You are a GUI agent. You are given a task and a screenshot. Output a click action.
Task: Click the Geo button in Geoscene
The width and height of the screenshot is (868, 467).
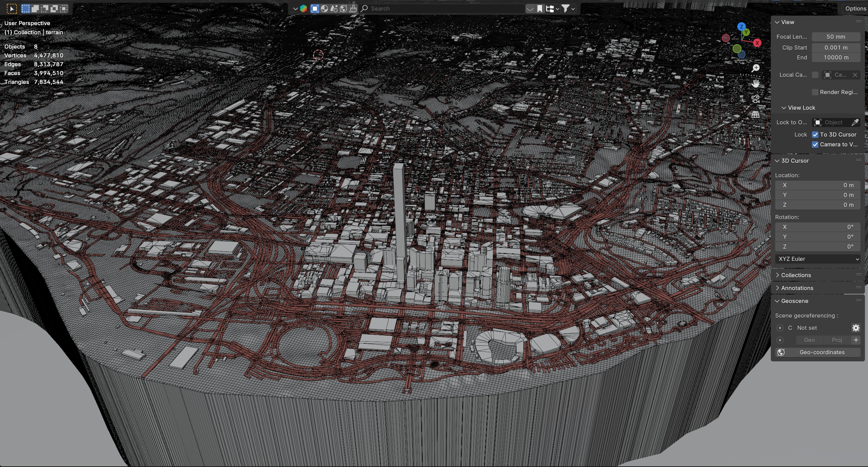pyautogui.click(x=809, y=340)
